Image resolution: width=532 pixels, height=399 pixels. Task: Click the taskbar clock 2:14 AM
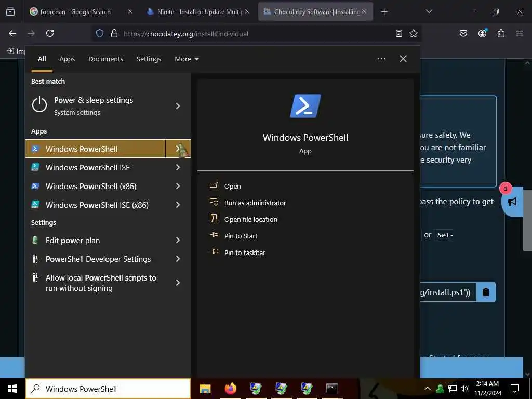click(x=487, y=389)
